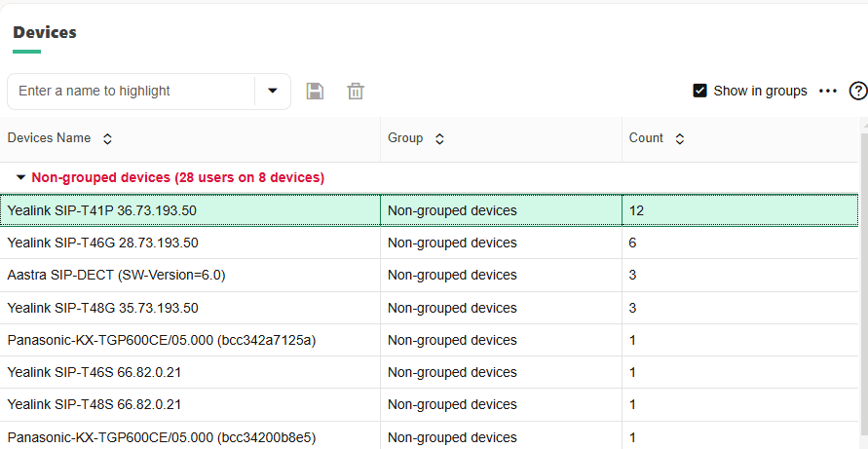868x449 pixels.
Task: Click the Show in groups label text
Action: [x=760, y=91]
